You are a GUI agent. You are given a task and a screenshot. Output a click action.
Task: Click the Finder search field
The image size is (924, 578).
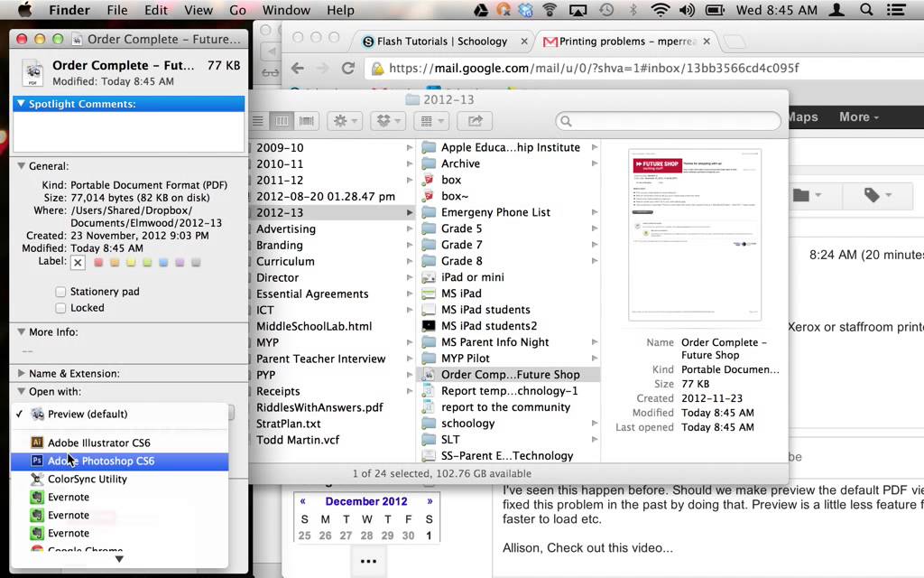(668, 121)
